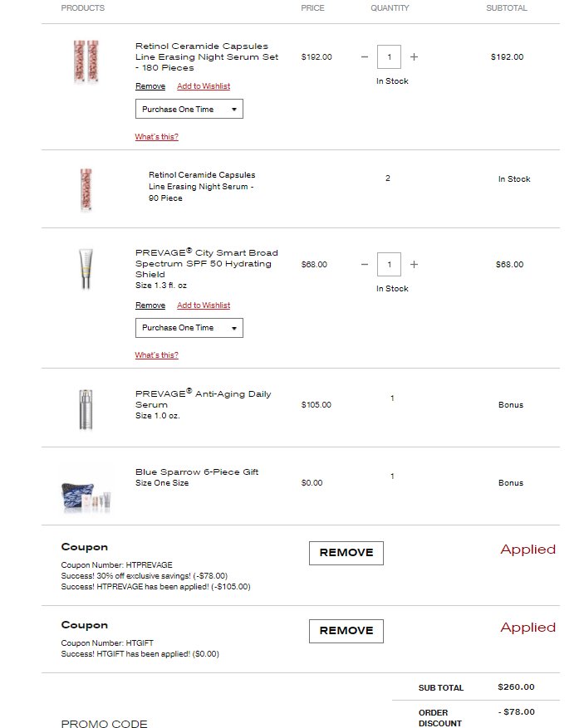Click PREVAGE City Smart Shield product image
The height and width of the screenshot is (728, 584).
click(86, 268)
